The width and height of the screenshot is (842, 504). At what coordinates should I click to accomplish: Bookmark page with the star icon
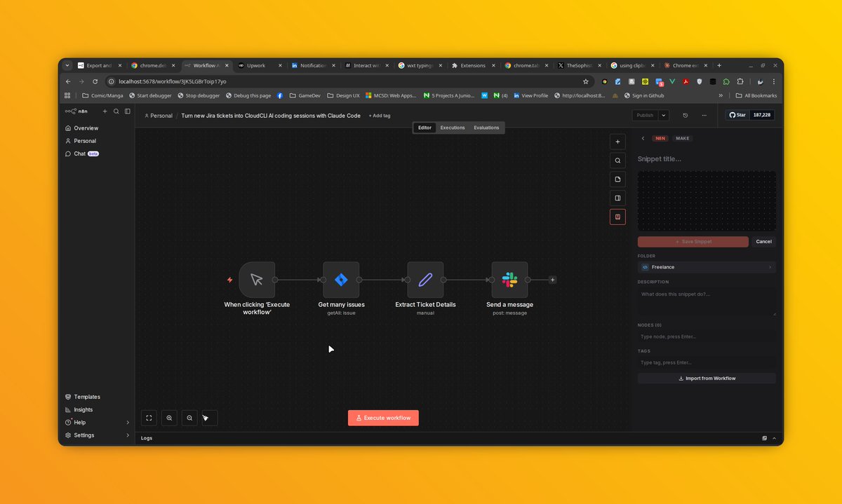[x=586, y=81]
